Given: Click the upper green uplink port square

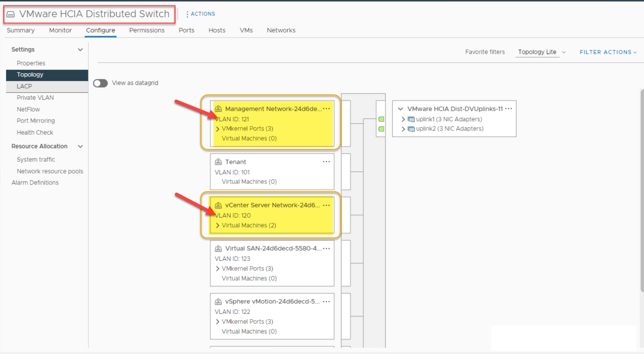Looking at the screenshot, I should [381, 119].
